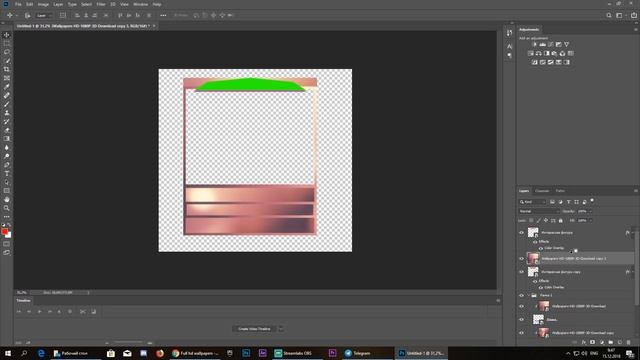Delete layer using the trash icon
Viewport: 640px width, 360px height.
[x=629, y=342]
